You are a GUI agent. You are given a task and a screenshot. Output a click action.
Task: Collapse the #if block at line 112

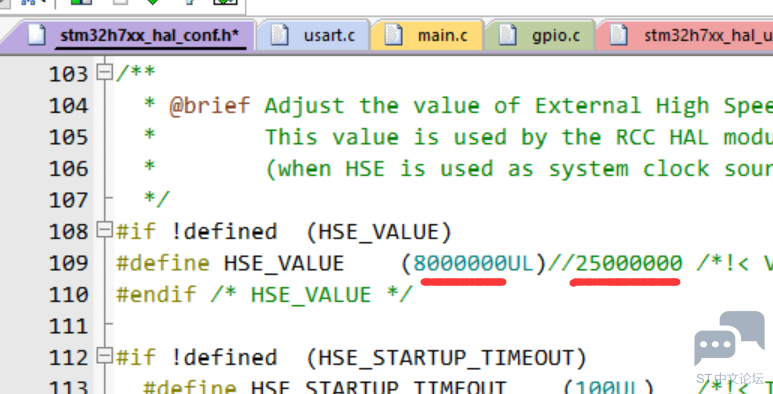104,357
